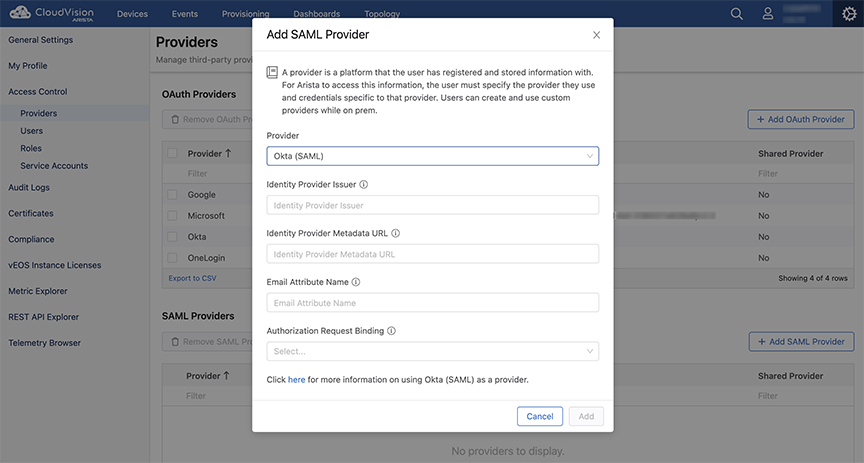Focus the Email Attribute Name field
864x463 pixels.
433,303
